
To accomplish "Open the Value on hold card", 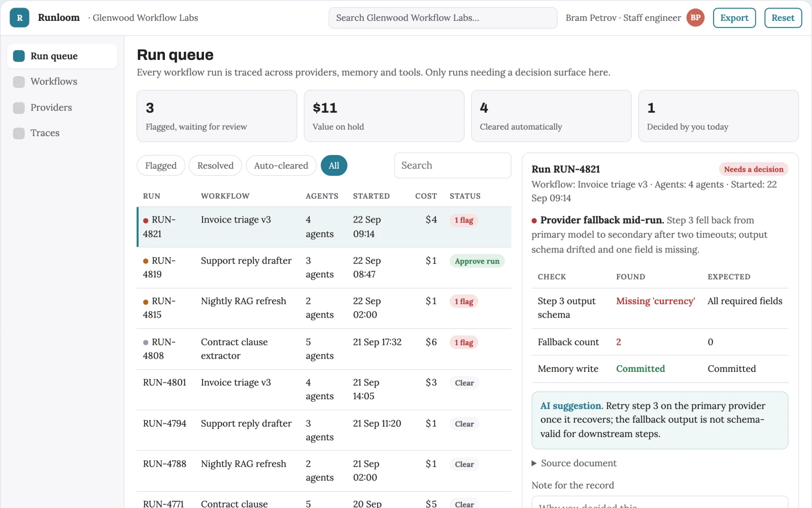I will [384, 116].
